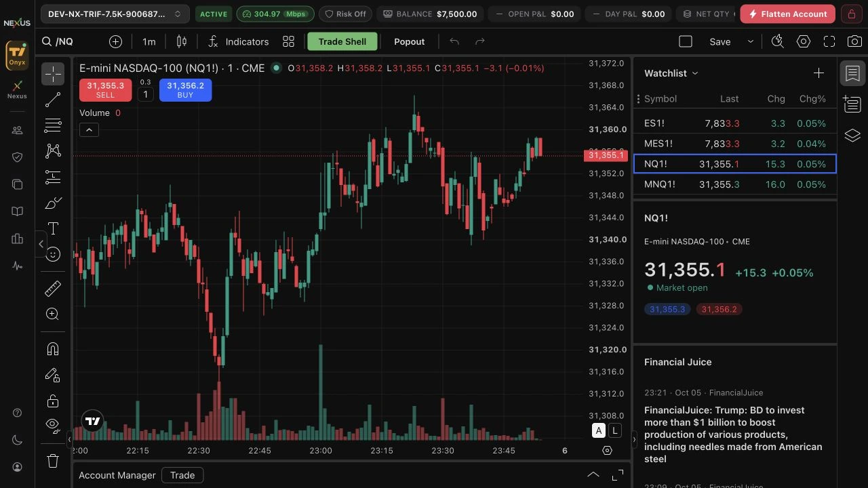This screenshot has height=488, width=868.
Task: Select the ruler measure tool
Action: [x=53, y=289]
